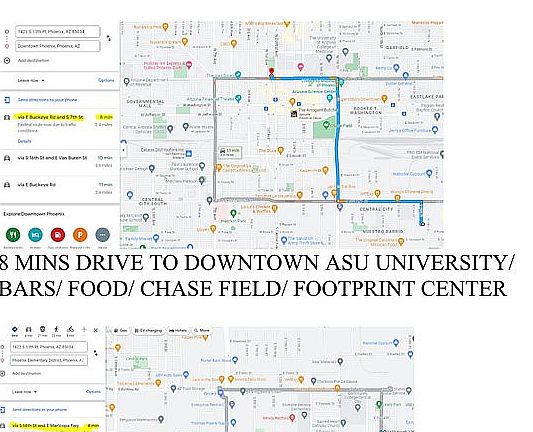Click the red Gas stations explore icon
Viewport: 533px width, 432px height.
(x=58, y=235)
